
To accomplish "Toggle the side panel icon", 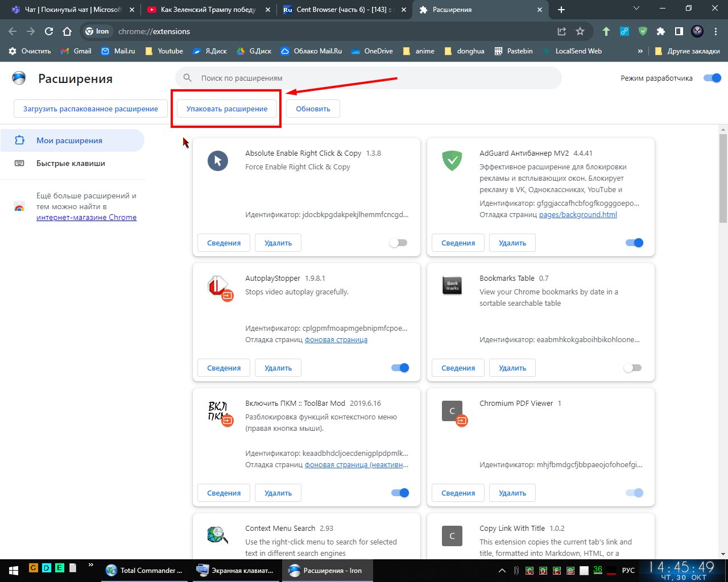I will pyautogui.click(x=679, y=31).
